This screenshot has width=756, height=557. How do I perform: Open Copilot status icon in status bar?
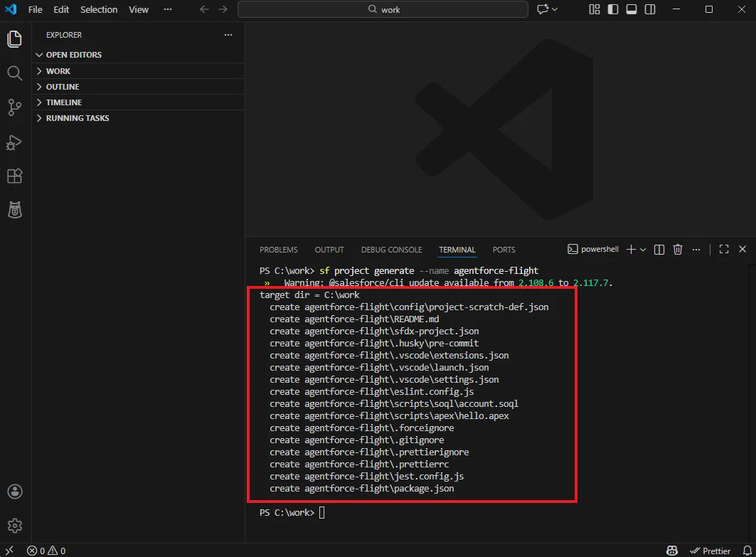pyautogui.click(x=671, y=551)
